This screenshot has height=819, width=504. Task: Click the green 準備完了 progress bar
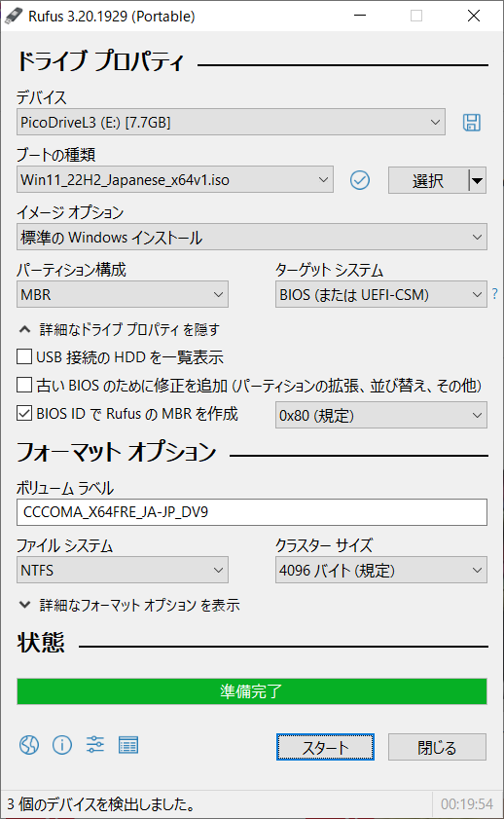pos(252,691)
